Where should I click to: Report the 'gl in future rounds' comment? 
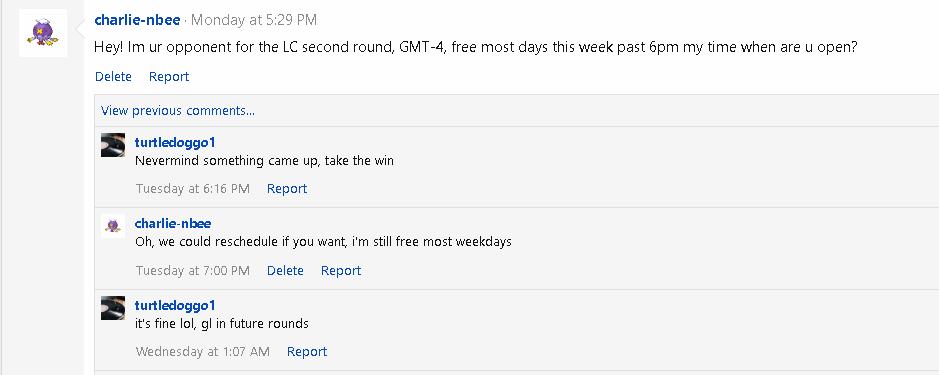pos(307,352)
